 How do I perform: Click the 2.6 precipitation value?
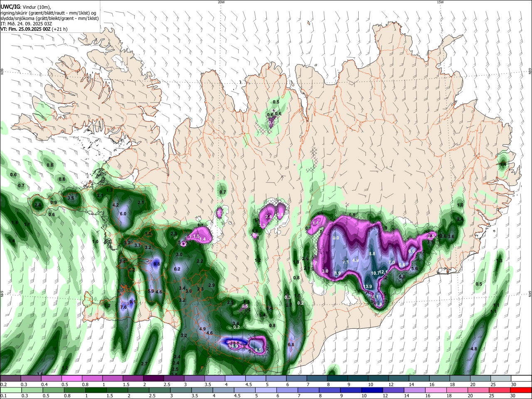(x=443, y=236)
